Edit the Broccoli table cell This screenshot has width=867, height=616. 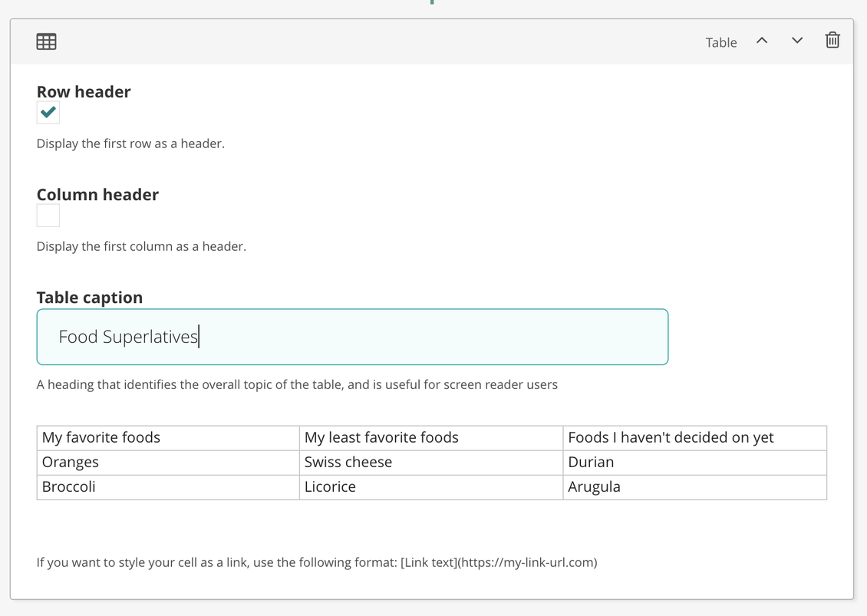click(168, 487)
